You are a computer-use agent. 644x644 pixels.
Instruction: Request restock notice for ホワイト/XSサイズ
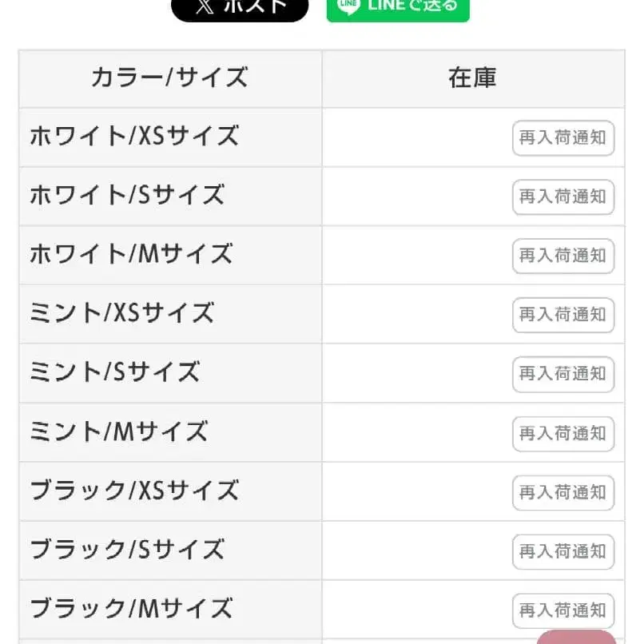coord(563,138)
